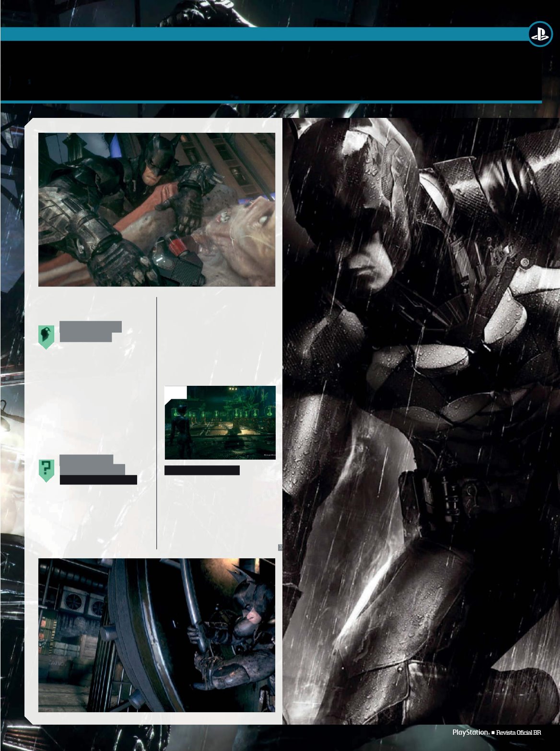The height and width of the screenshot is (751, 560).
Task: Click the PlayStation logo icon in the header
Action: [539, 35]
